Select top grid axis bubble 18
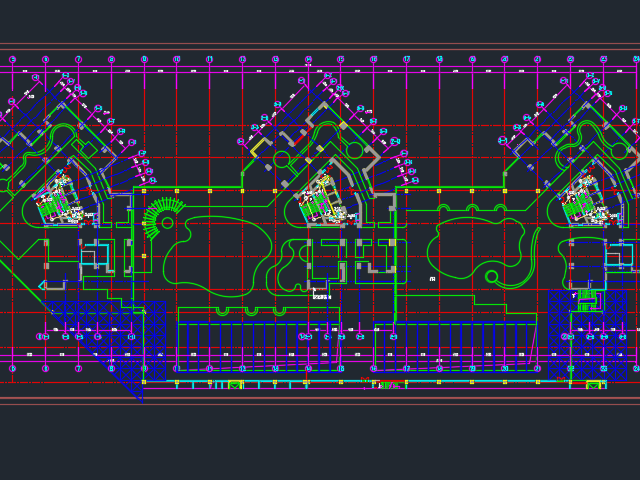640x480 pixels. [x=439, y=60]
